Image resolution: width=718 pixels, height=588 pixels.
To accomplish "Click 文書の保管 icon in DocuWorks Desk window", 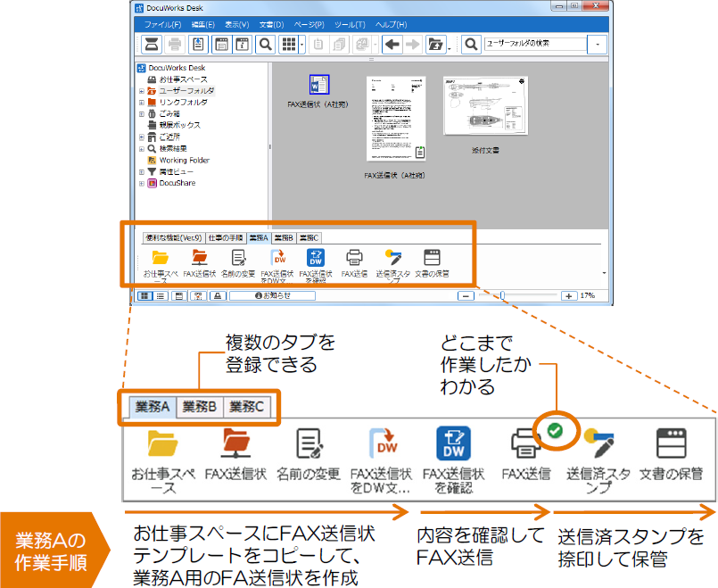I will [432, 257].
